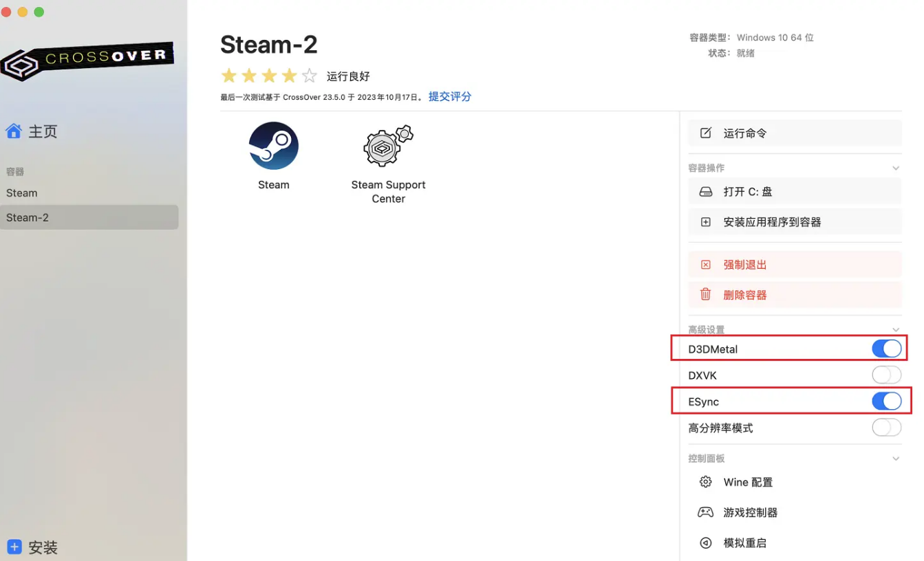Viewport: 924px width, 561px height.
Task: Collapse the 容器操作 section chevron
Action: pyautogui.click(x=896, y=168)
